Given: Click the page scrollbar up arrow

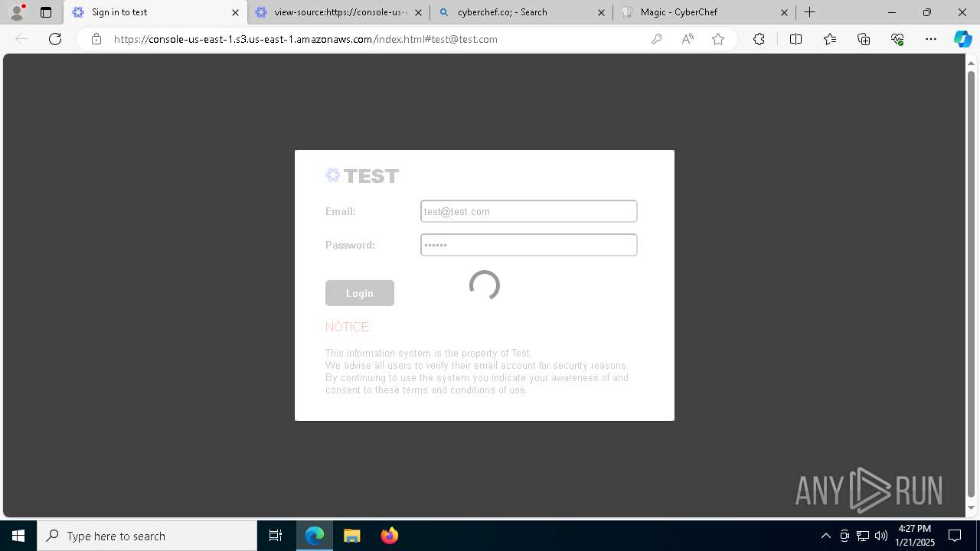Looking at the screenshot, I should pos(972,62).
